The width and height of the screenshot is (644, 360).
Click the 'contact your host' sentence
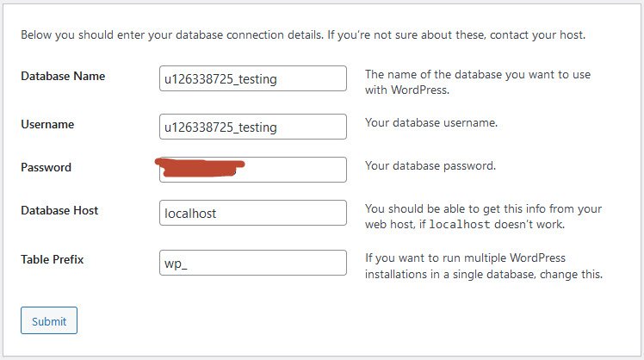pyautogui.click(x=456, y=35)
